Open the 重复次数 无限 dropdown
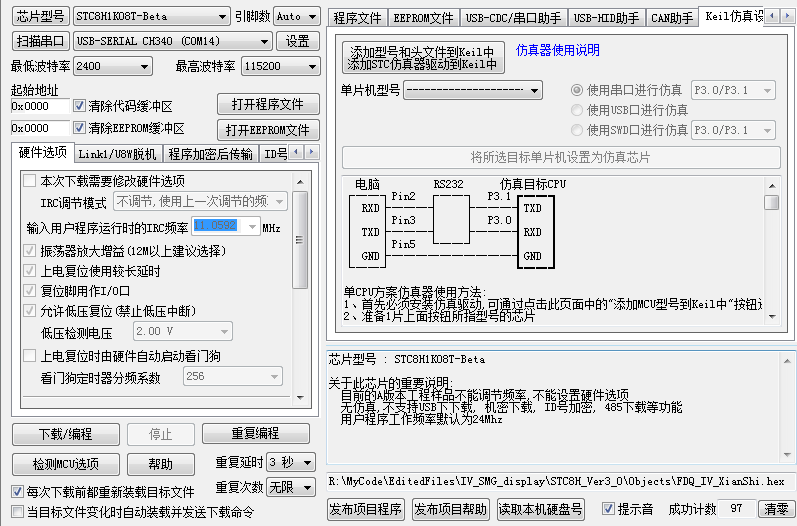Screen dimensions: 797x526 coord(291,488)
